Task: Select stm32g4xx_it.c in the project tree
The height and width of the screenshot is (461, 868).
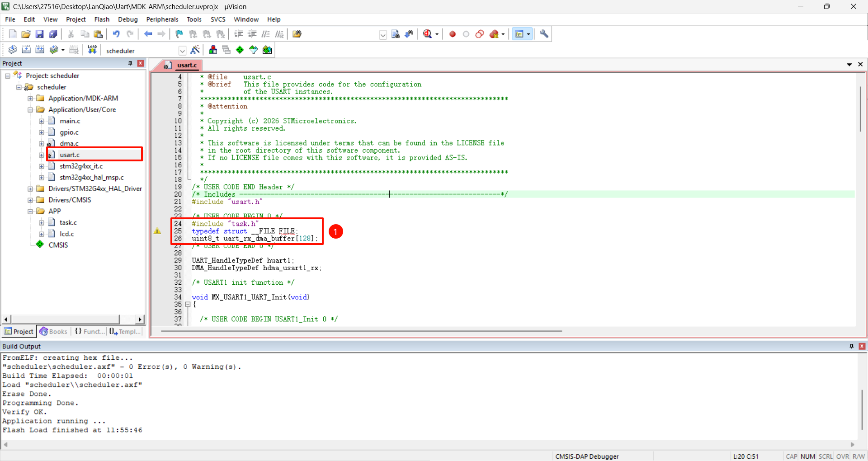Action: [x=81, y=166]
